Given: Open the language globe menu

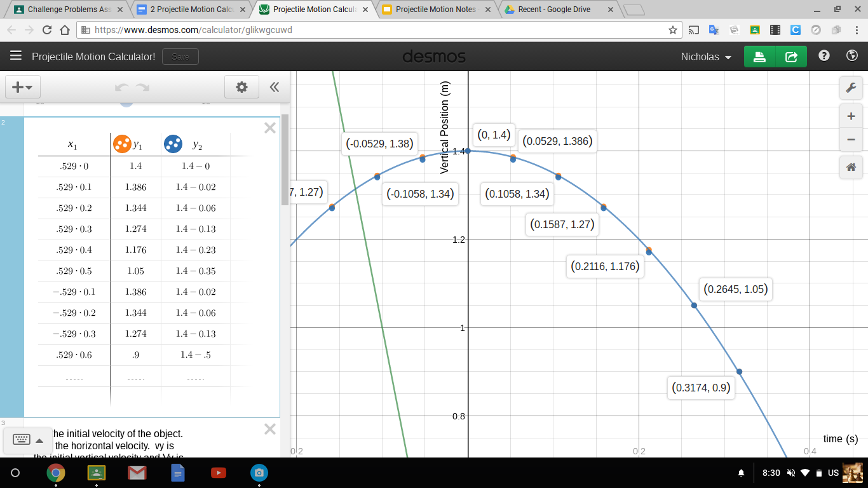Looking at the screenshot, I should click(x=852, y=56).
